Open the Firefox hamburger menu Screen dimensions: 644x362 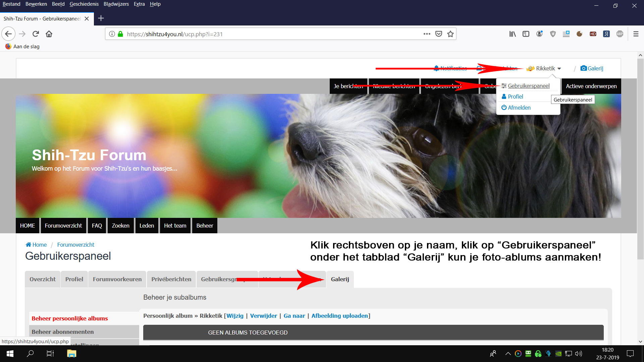pyautogui.click(x=636, y=34)
